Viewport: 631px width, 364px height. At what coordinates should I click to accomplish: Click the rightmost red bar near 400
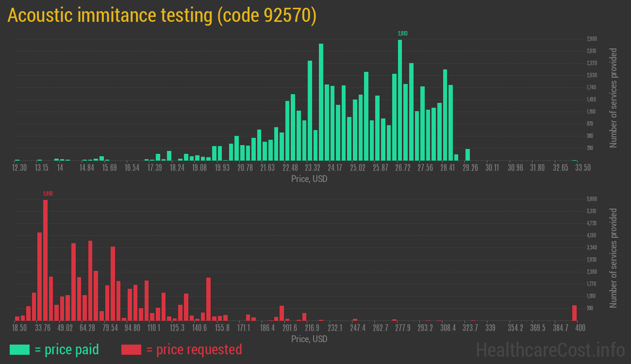coord(574,313)
